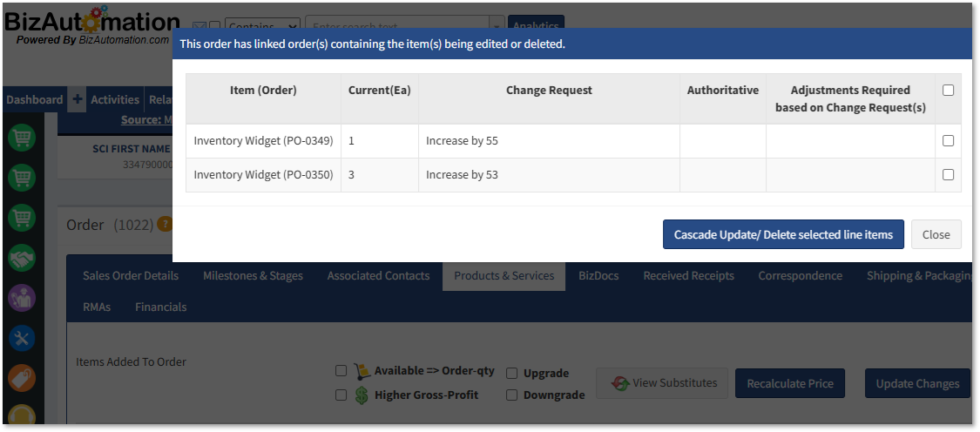Check the box for Inventory Widget (PO-0349)

click(948, 141)
